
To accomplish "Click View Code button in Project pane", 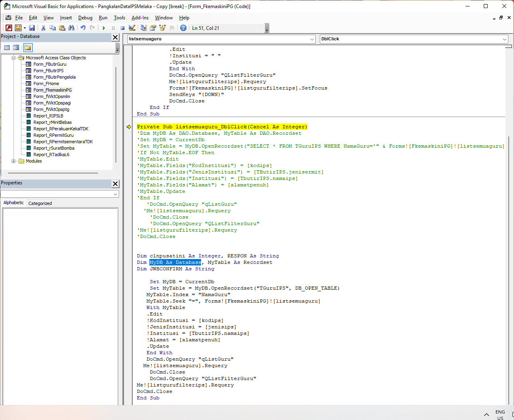I will coord(7,48).
